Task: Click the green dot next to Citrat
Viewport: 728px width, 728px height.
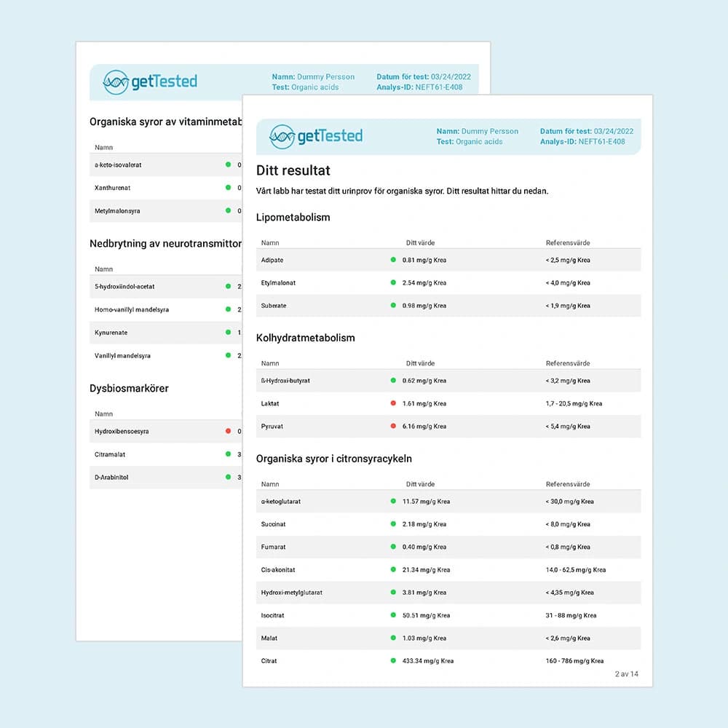Action: (x=393, y=661)
